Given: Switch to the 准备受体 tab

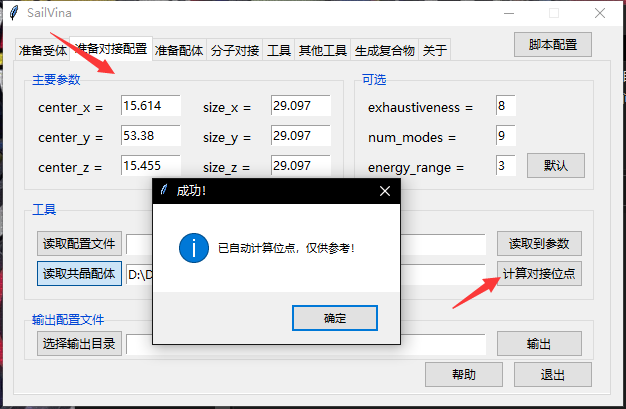Looking at the screenshot, I should pos(43,50).
